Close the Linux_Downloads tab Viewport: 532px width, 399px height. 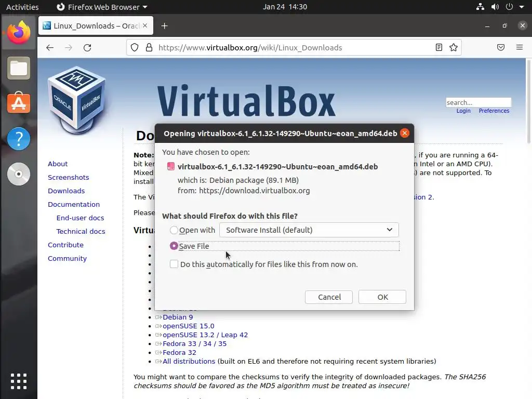pyautogui.click(x=145, y=26)
